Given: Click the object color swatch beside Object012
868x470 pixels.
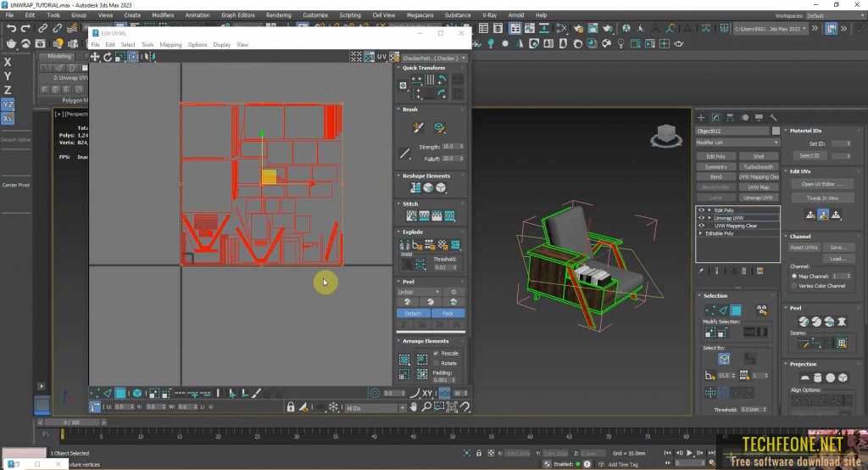Looking at the screenshot, I should click(776, 131).
